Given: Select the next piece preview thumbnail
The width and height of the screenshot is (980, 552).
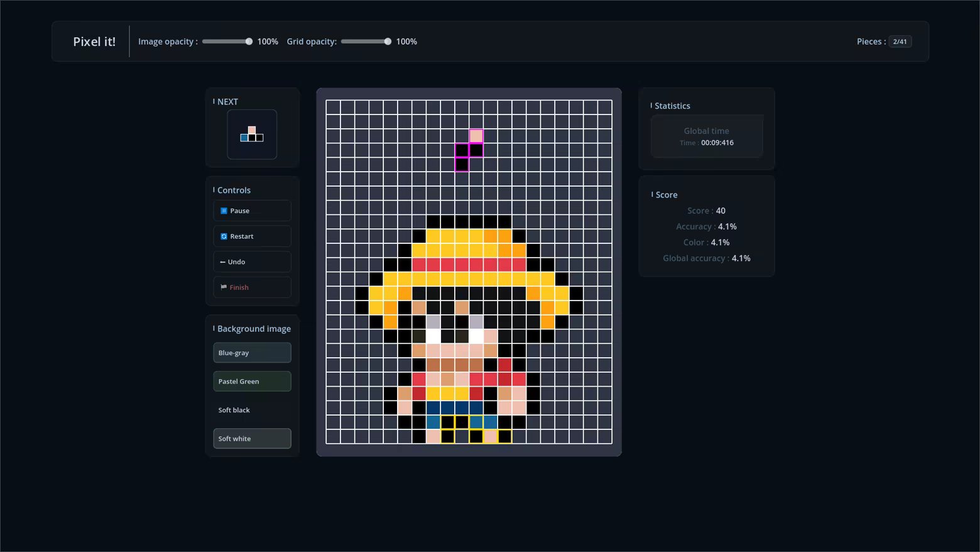Looking at the screenshot, I should [x=252, y=135].
